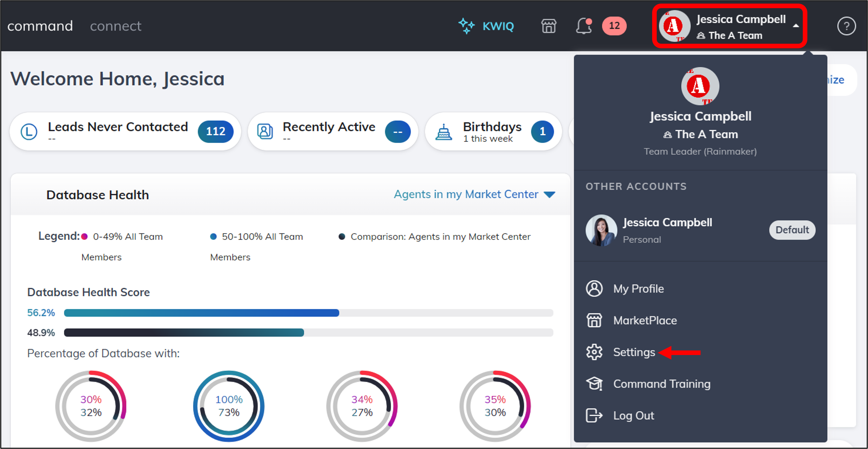
Task: Click the Leads Never Contacted clock icon
Action: pyautogui.click(x=29, y=132)
